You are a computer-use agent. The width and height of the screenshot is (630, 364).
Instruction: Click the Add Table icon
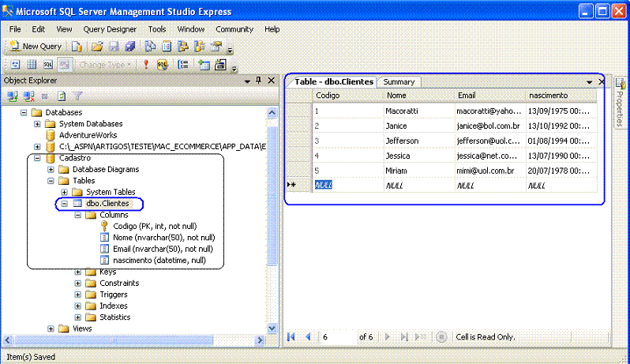(204, 65)
